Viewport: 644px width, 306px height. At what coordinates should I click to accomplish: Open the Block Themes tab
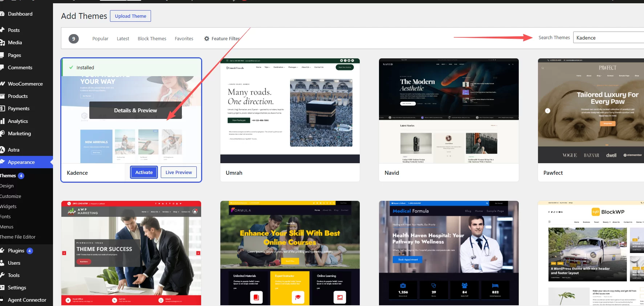[152, 38]
